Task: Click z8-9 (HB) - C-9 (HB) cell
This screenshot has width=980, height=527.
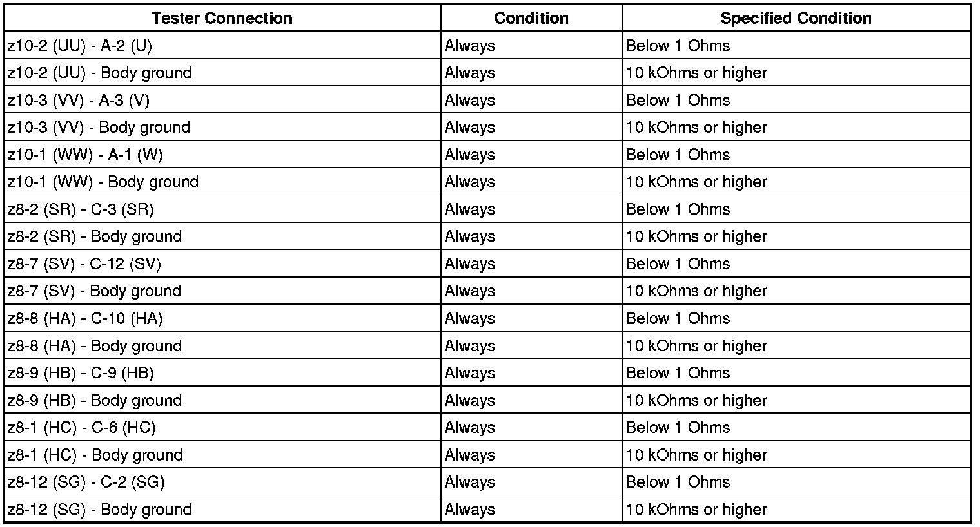Action: [x=222, y=372]
